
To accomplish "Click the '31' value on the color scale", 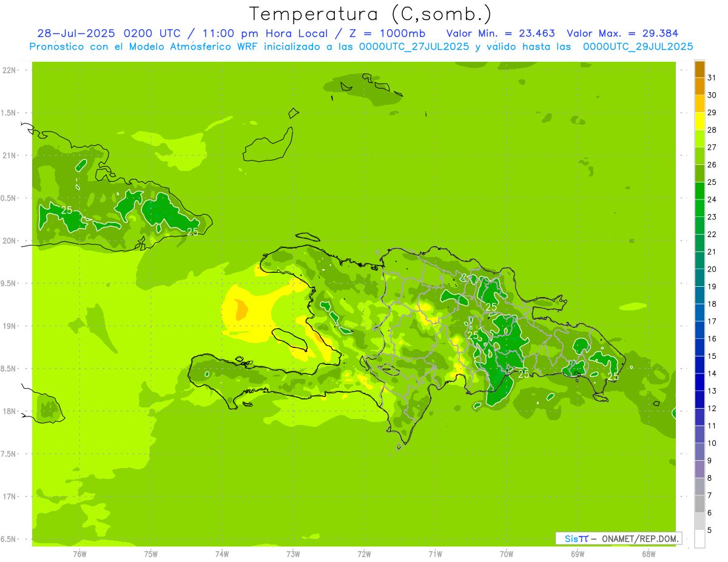I will pyautogui.click(x=712, y=78).
